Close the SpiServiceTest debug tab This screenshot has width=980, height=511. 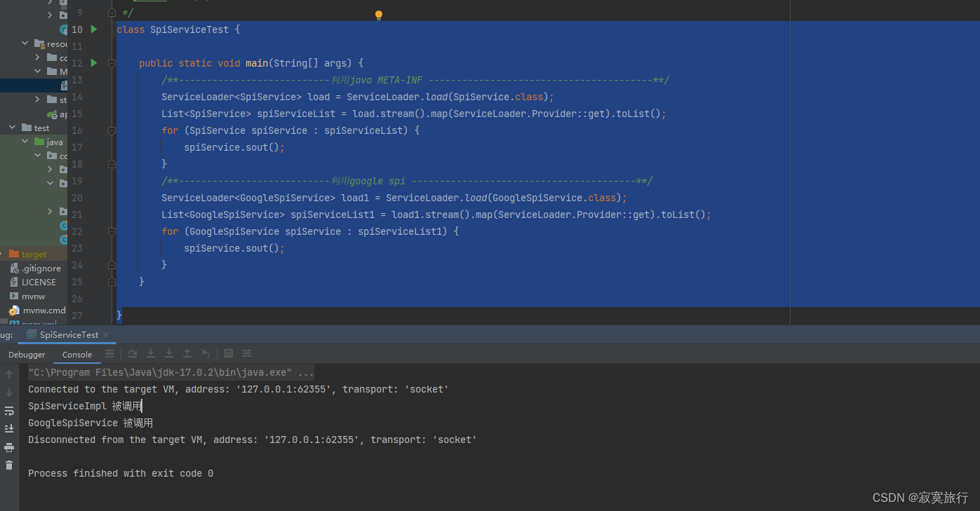tap(106, 335)
